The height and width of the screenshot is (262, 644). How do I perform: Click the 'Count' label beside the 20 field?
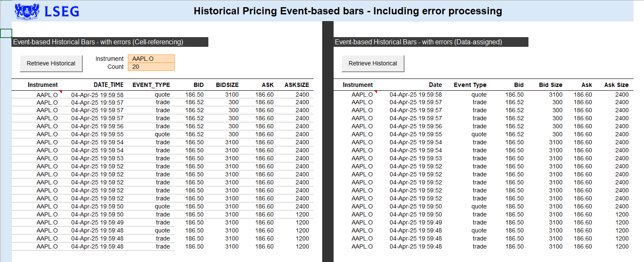116,67
